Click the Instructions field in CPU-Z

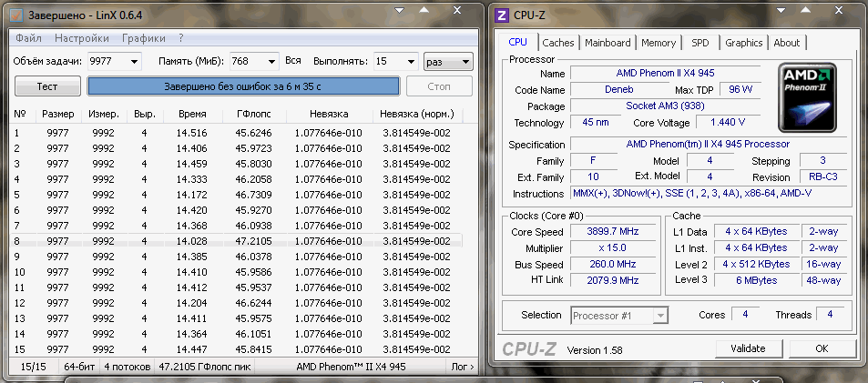(x=708, y=194)
